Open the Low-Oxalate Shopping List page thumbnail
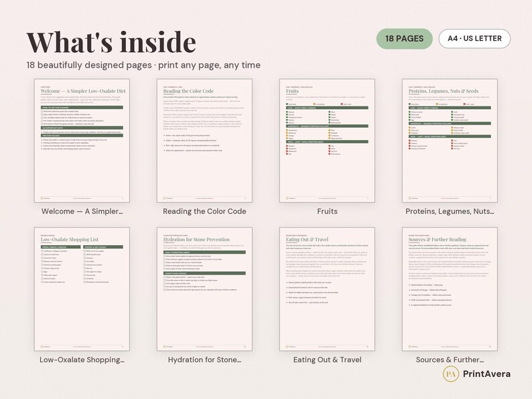This screenshot has width=532, height=399. 82,289
